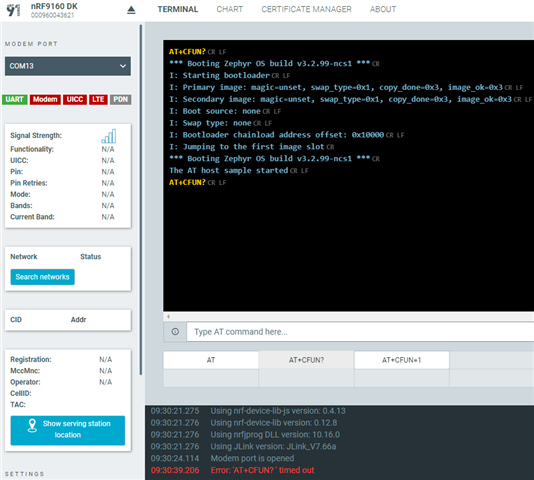Click the SETTINGS heading

pos(25,474)
